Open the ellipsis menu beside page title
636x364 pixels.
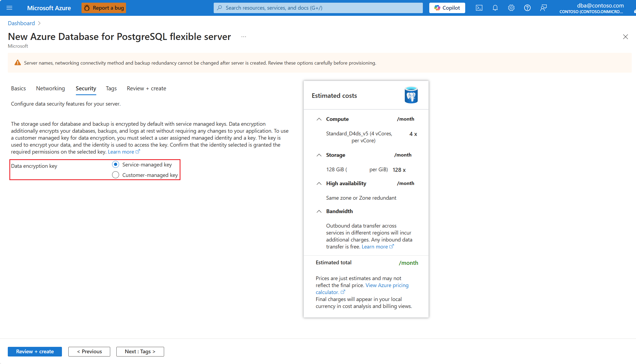pyautogui.click(x=243, y=37)
